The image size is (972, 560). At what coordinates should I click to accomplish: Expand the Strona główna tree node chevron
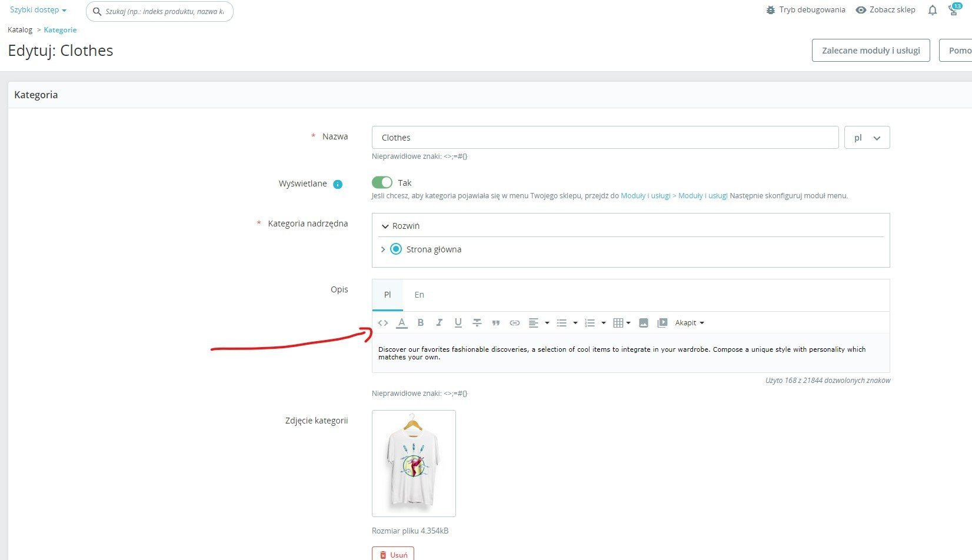[x=383, y=249]
